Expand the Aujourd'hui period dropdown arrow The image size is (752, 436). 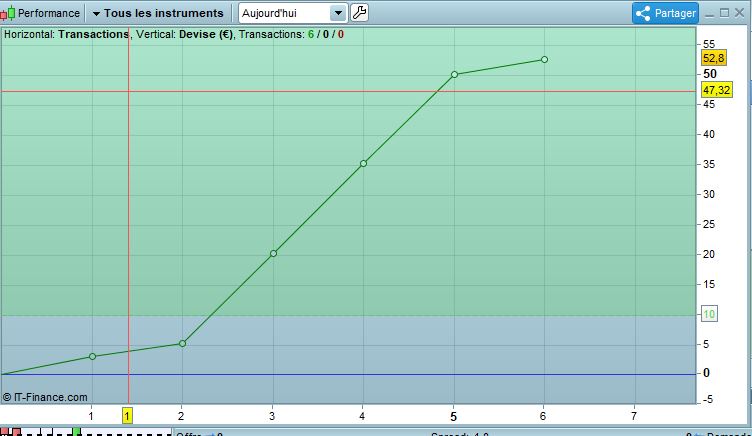pyautogui.click(x=338, y=13)
